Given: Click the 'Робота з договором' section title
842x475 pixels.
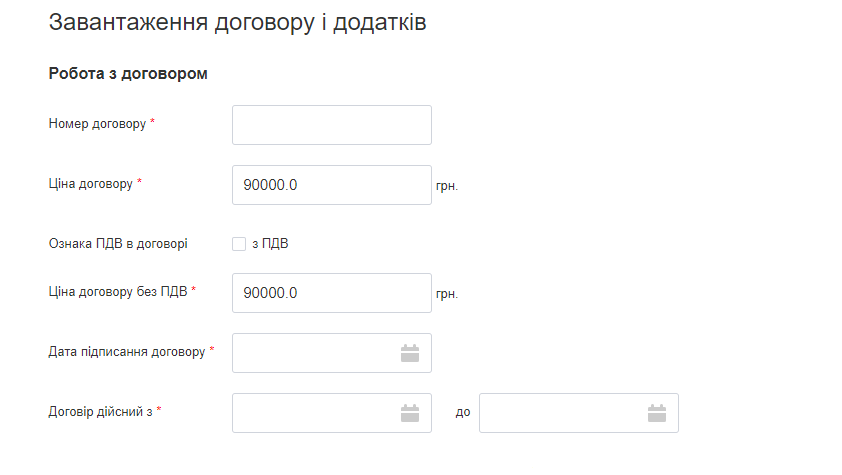Looking at the screenshot, I should [127, 74].
